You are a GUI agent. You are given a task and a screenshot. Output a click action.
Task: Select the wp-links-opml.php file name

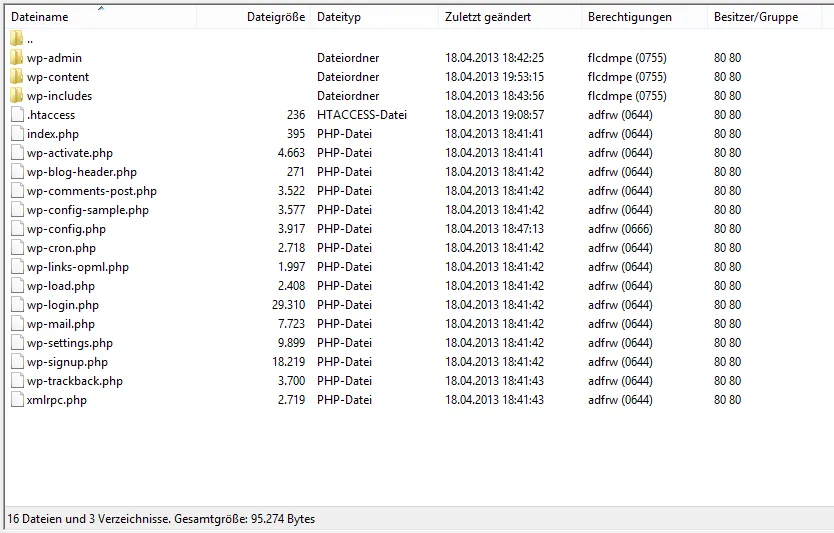tap(78, 267)
